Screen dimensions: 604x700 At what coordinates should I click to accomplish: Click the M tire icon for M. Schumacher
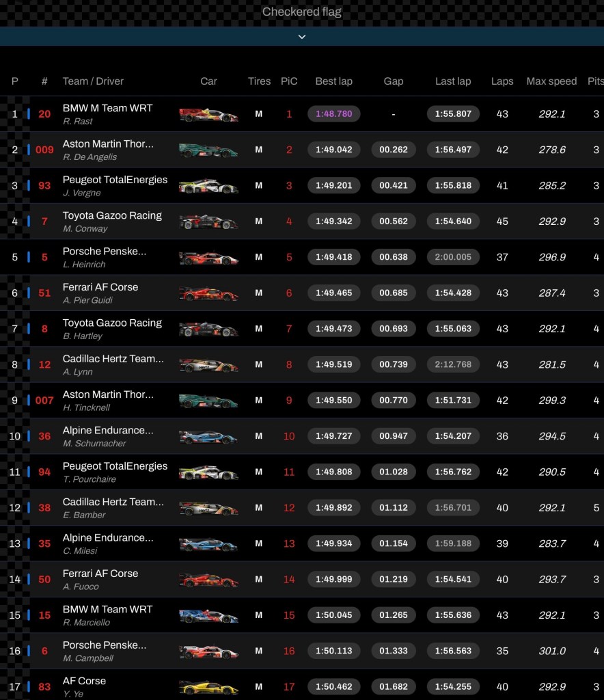coord(259,436)
